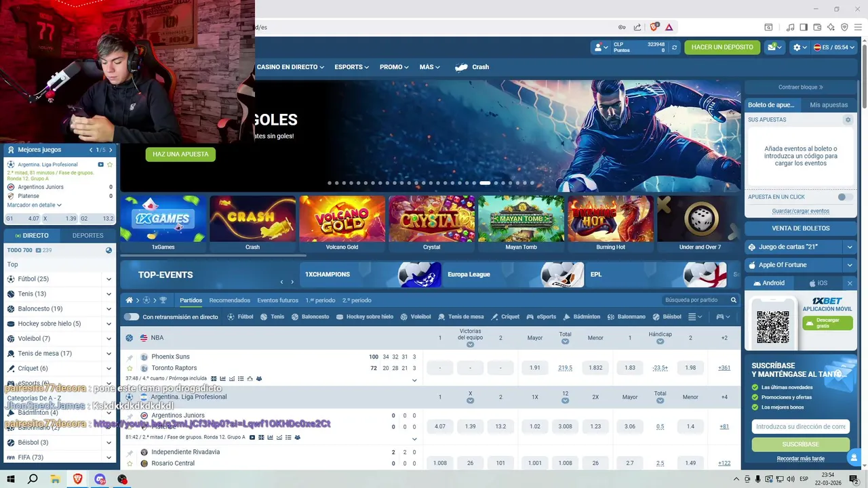
Task: Click the Suscríbase button
Action: pos(800,445)
